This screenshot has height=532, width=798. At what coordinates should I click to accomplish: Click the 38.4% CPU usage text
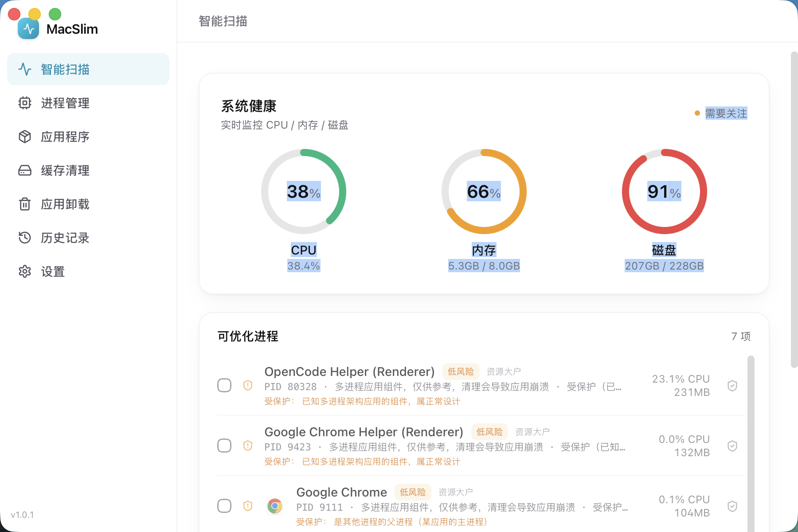click(304, 266)
